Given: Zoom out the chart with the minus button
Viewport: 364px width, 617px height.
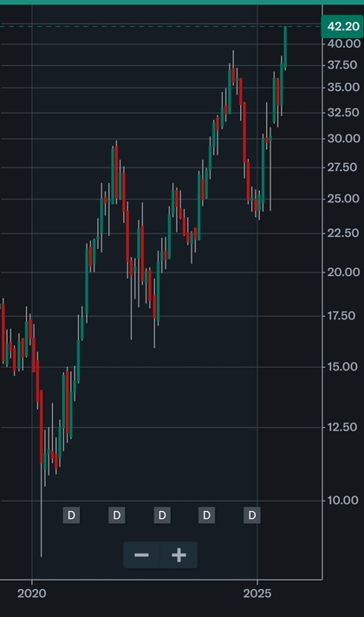Looking at the screenshot, I should 141,555.
